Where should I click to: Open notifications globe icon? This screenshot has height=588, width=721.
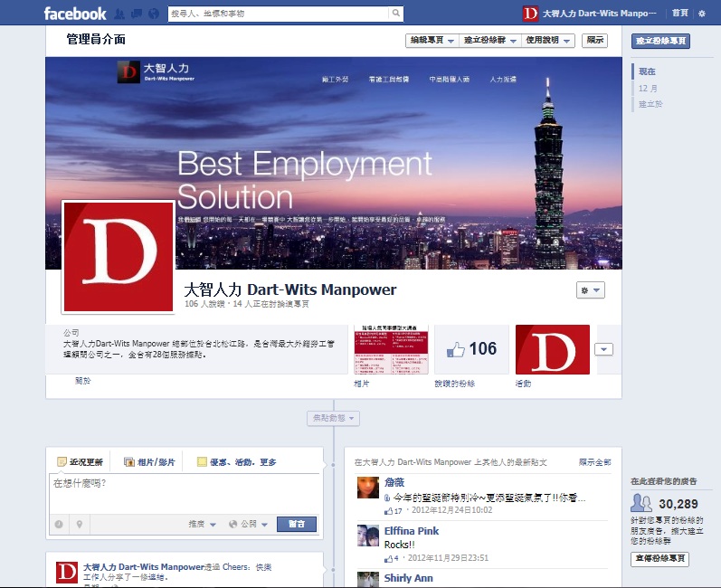(154, 14)
